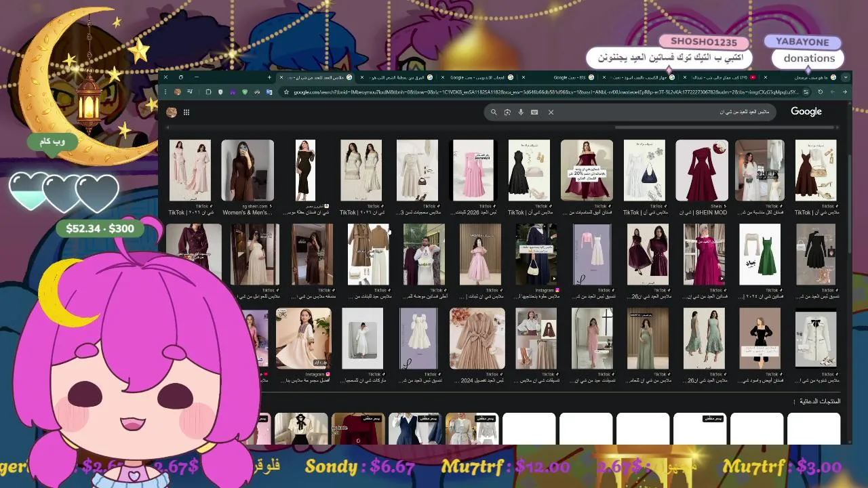Viewport: 868px width, 488px height.
Task: Open the little girl Instagram result image
Action: tap(304, 338)
